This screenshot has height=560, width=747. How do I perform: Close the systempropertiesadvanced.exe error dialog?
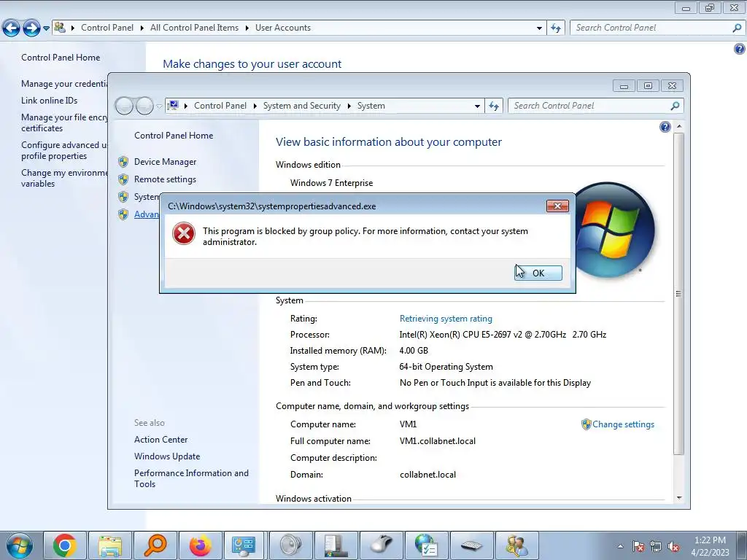click(x=557, y=206)
